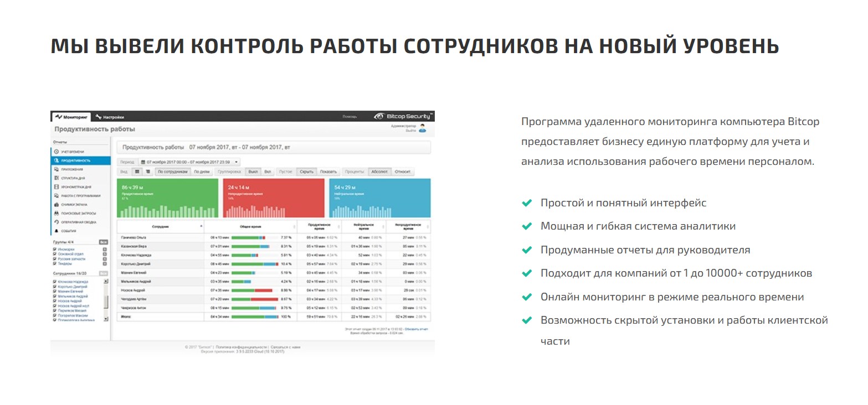This screenshot has width=868, height=405.
Task: Open the Структура дня report icon
Action: [56, 178]
